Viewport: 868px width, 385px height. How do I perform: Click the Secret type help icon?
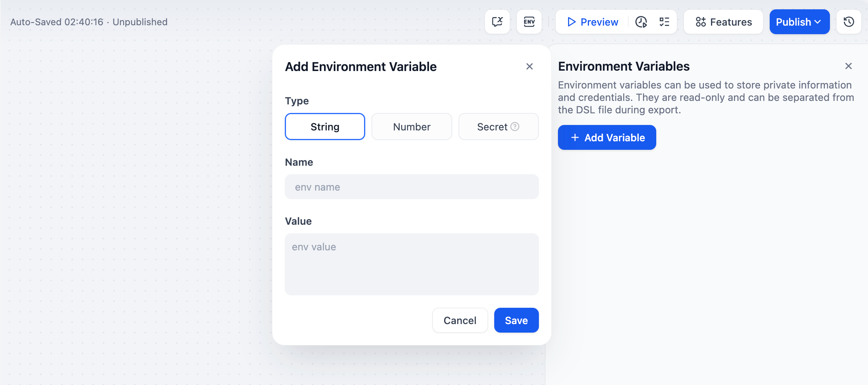click(x=515, y=127)
